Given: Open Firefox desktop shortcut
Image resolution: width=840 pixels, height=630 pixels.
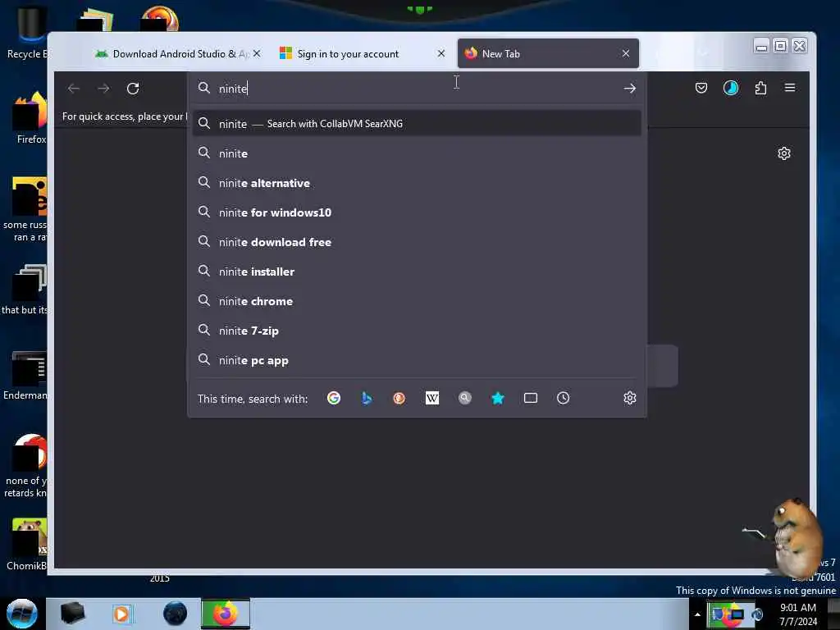Looking at the screenshot, I should pos(30,118).
